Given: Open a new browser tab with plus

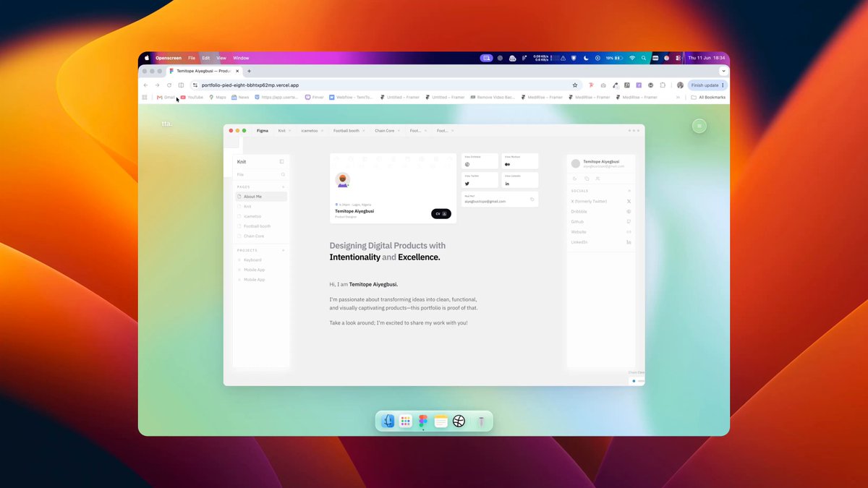Looking at the screenshot, I should [x=250, y=71].
